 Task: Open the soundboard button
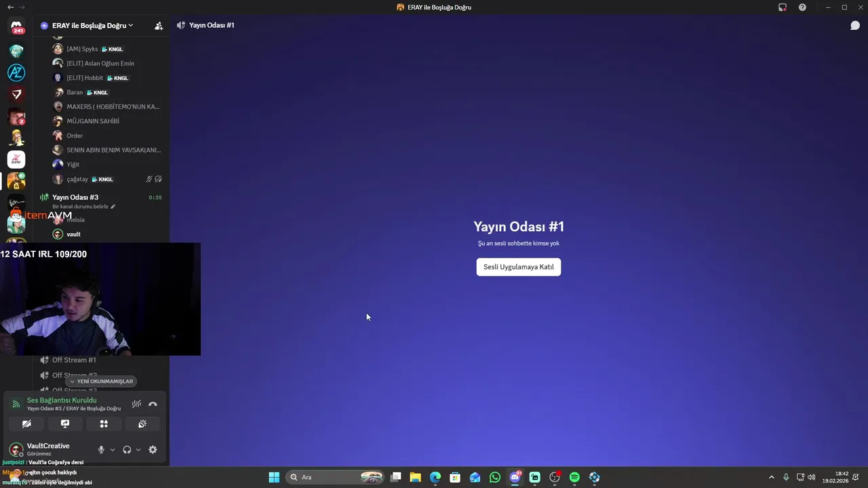coord(142,424)
